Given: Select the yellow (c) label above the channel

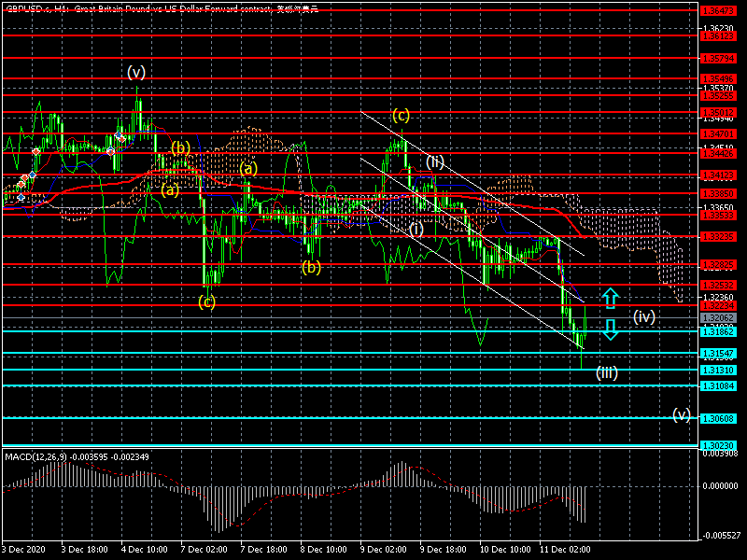Looking at the screenshot, I should pos(401,116).
